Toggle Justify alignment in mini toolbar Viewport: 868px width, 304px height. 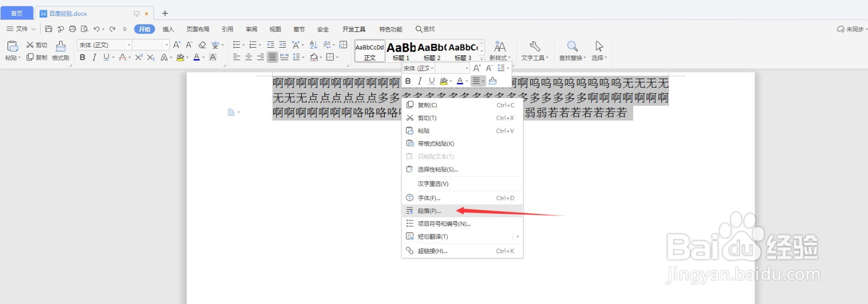click(x=476, y=81)
